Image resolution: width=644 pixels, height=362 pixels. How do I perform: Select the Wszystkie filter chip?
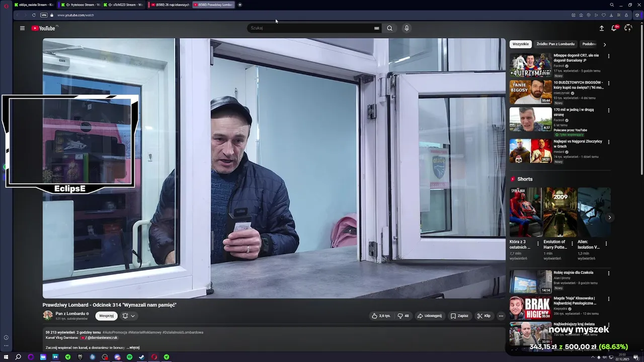[521, 44]
